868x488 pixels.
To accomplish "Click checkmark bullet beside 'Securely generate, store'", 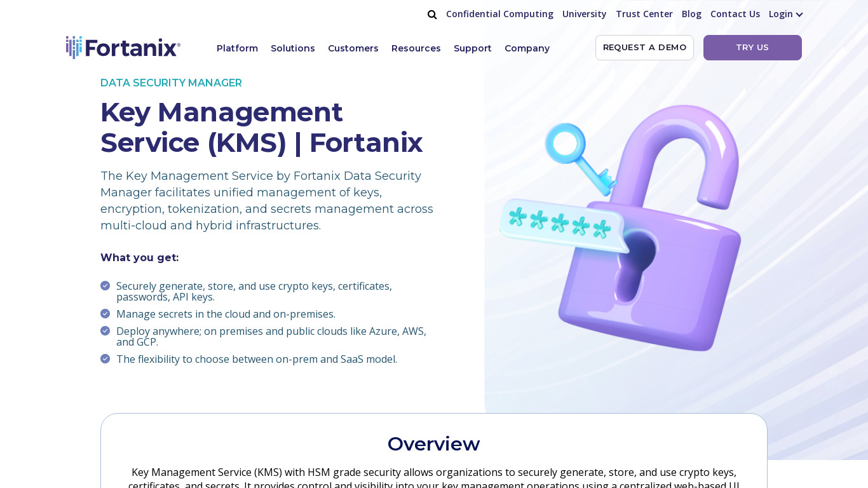I will click(105, 286).
